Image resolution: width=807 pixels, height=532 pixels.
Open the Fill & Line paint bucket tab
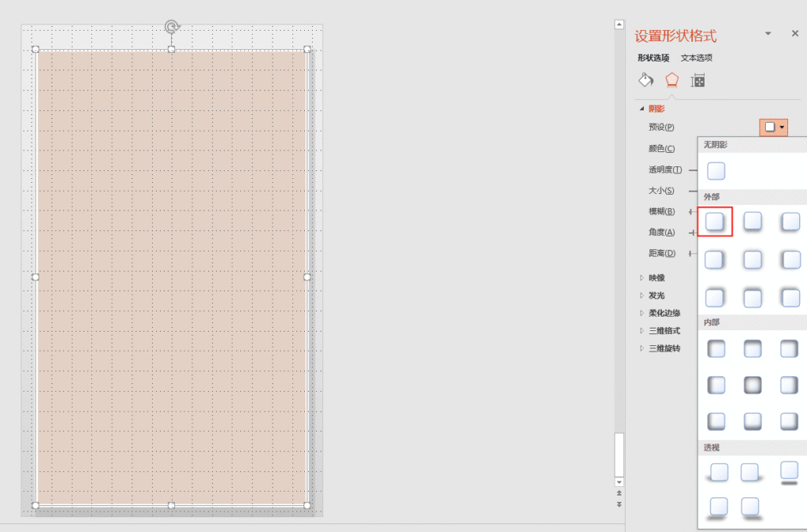(x=645, y=80)
